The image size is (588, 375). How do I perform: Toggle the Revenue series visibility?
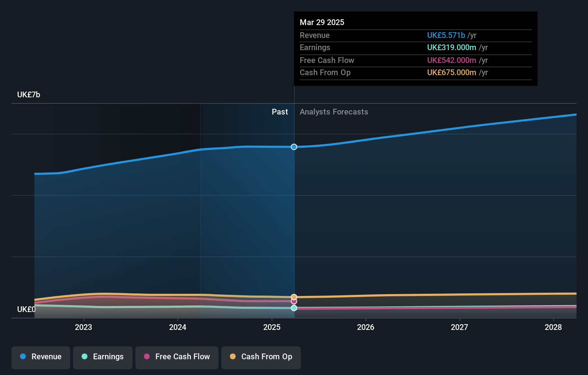pos(40,357)
